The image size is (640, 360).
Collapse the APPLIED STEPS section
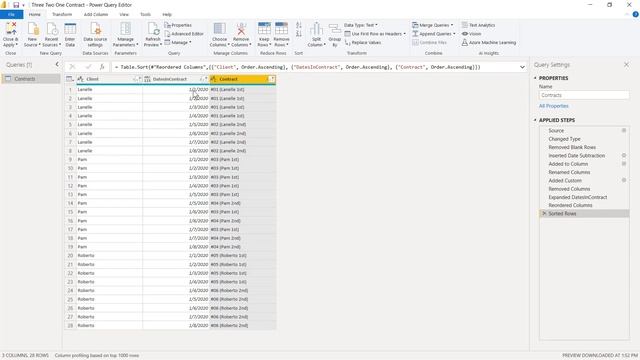535,120
